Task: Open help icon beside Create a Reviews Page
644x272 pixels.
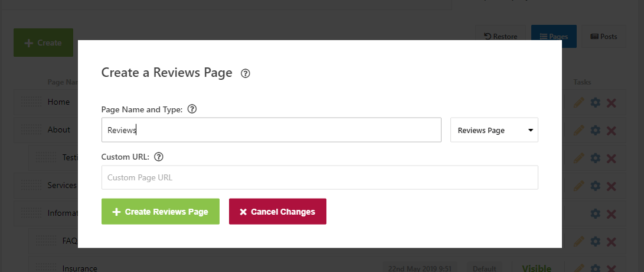Action: (245, 74)
